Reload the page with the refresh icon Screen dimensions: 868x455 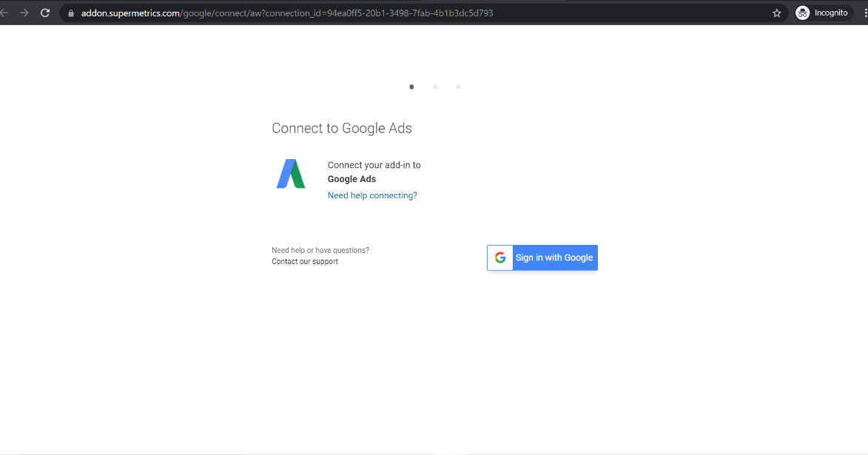tap(45, 13)
